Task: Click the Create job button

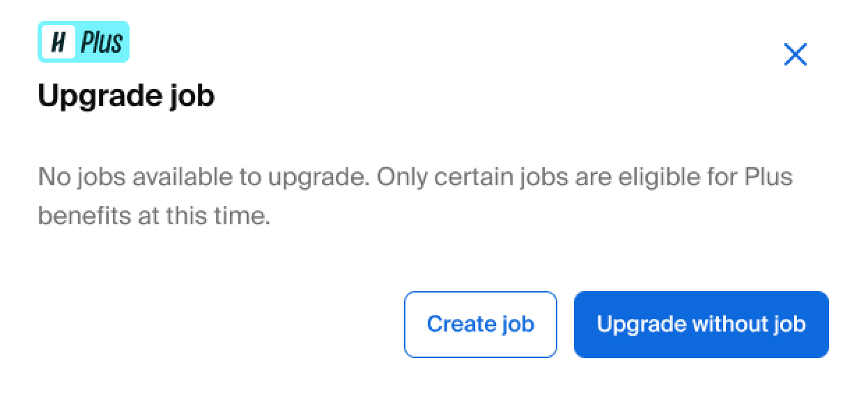Action: 481,325
